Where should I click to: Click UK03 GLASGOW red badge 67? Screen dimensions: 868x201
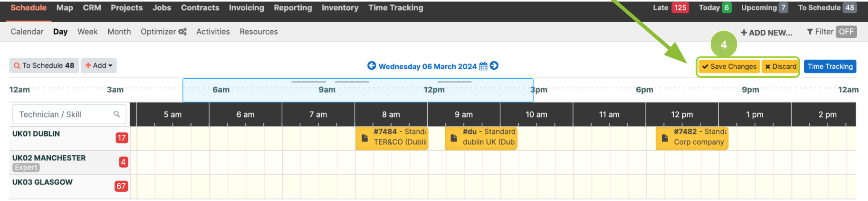click(x=121, y=186)
